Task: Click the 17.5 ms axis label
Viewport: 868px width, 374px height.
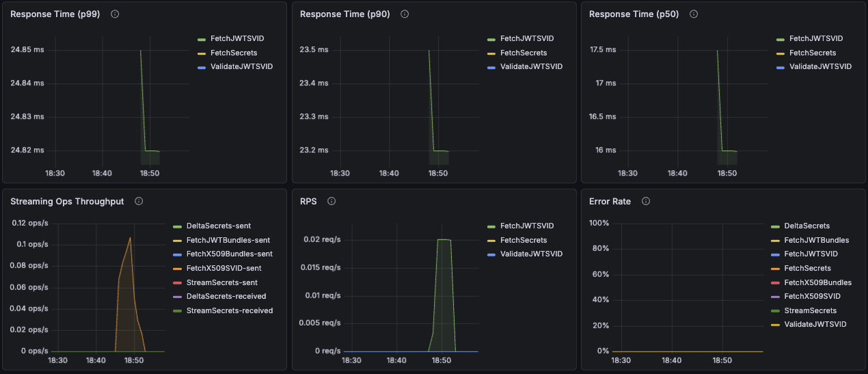Action: pos(603,50)
